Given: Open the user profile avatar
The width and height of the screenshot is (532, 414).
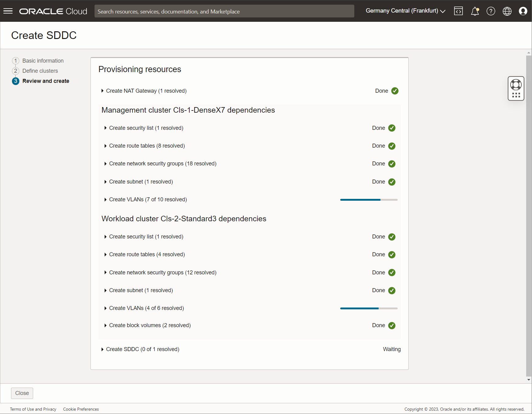Looking at the screenshot, I should point(523,11).
